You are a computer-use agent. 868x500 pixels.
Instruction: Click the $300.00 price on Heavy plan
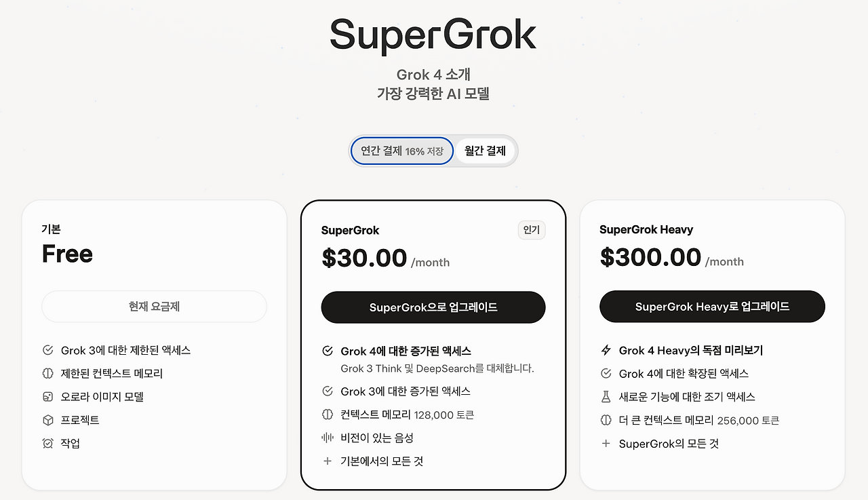click(x=650, y=258)
